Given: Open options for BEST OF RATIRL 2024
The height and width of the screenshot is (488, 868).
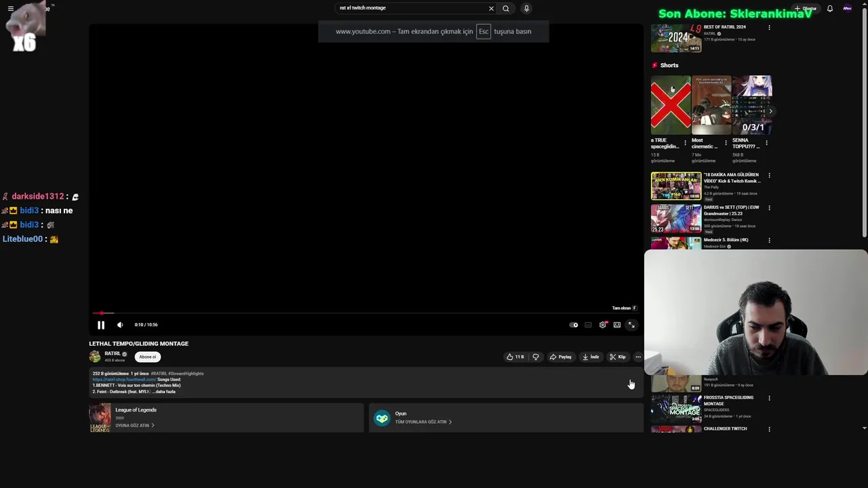Looking at the screenshot, I should [x=769, y=28].
